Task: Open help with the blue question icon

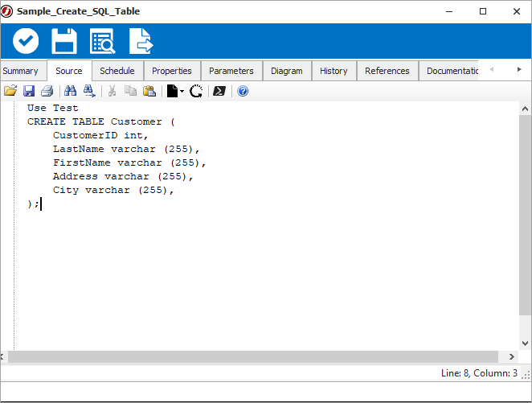Action: point(243,91)
